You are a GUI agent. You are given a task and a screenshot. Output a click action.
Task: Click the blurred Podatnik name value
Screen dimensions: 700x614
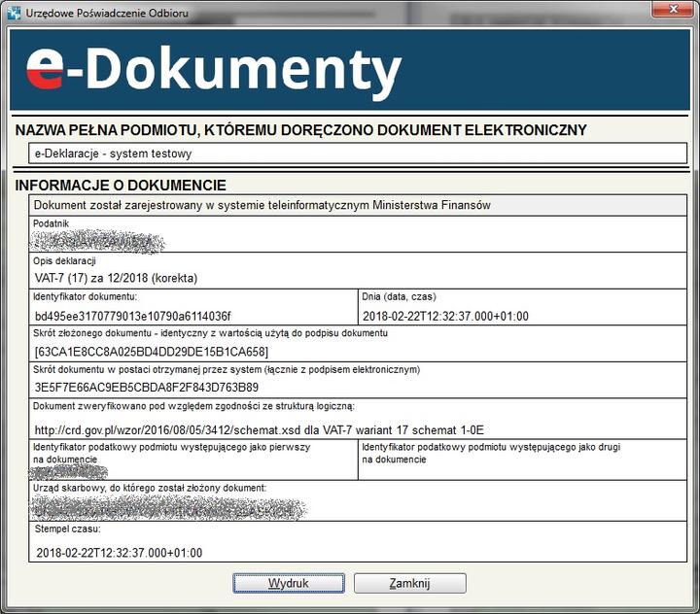[x=98, y=241]
